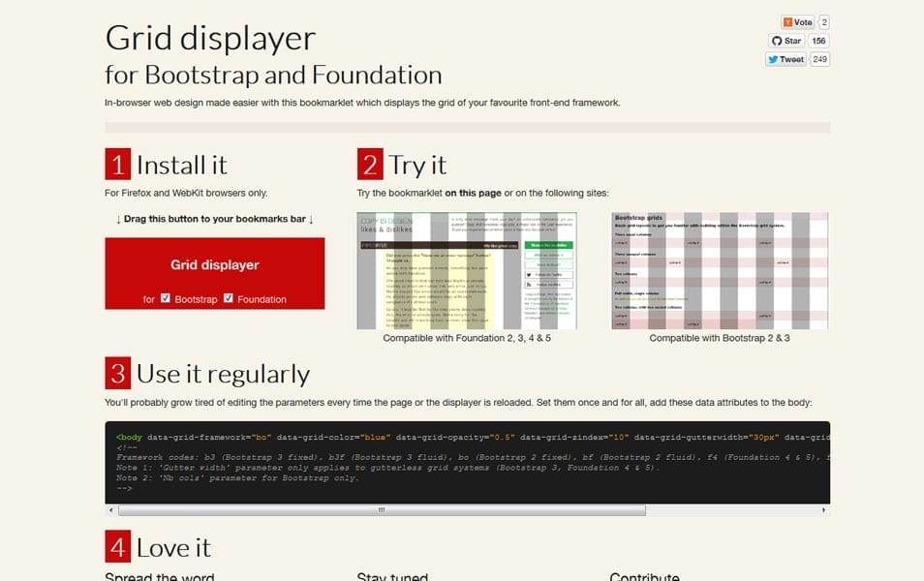Click the Hacker News icon on the Vote button
Image resolution: width=924 pixels, height=581 pixels.
coord(787,21)
